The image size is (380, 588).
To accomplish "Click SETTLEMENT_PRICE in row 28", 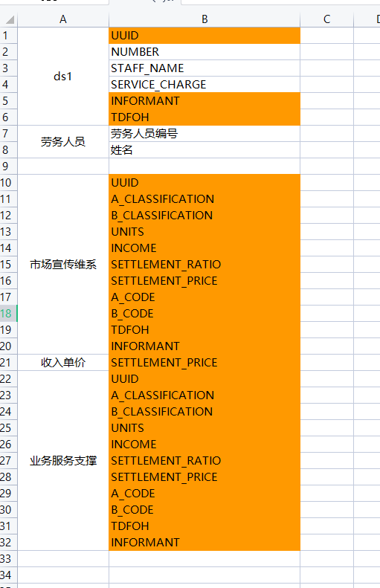I will tap(205, 477).
